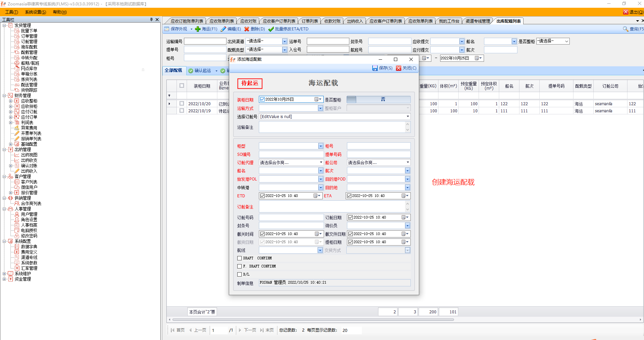Click the 退出(Q) exit icon

[625, 12]
